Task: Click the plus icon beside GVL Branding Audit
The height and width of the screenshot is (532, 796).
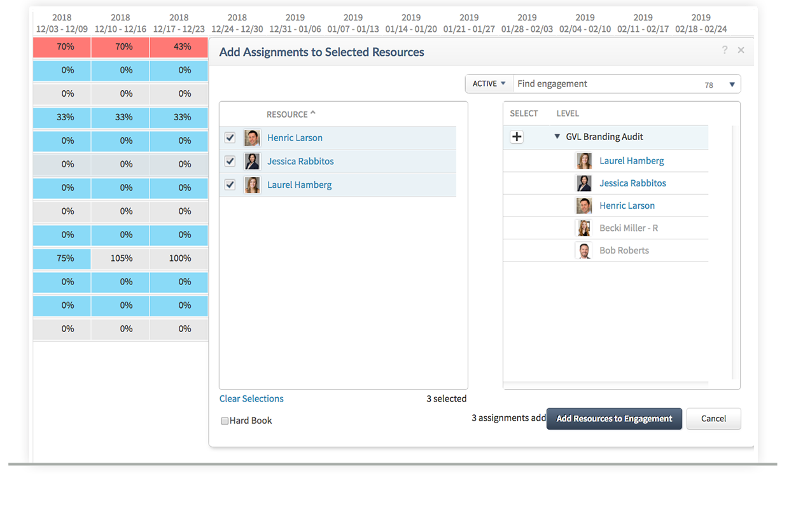Action: pyautogui.click(x=517, y=137)
